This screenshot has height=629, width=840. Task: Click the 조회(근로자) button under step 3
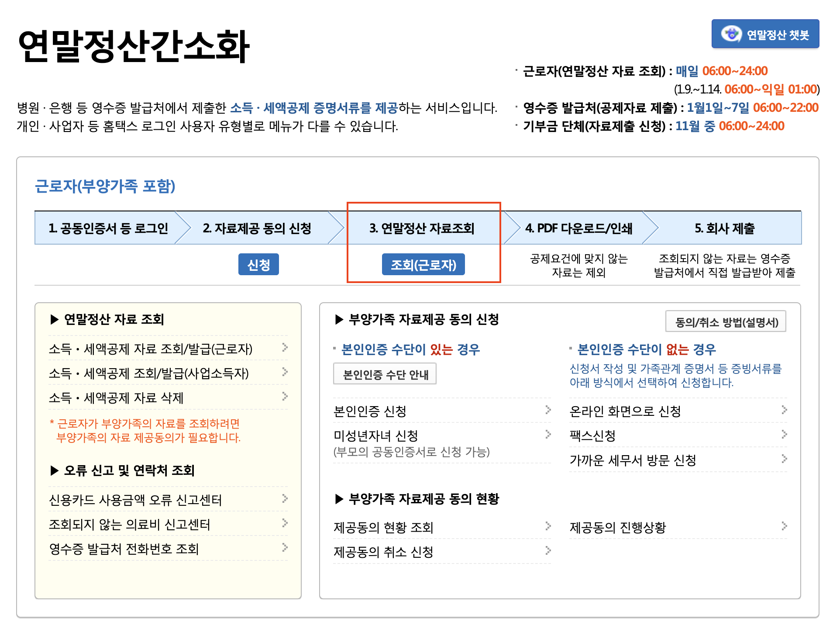click(x=423, y=265)
